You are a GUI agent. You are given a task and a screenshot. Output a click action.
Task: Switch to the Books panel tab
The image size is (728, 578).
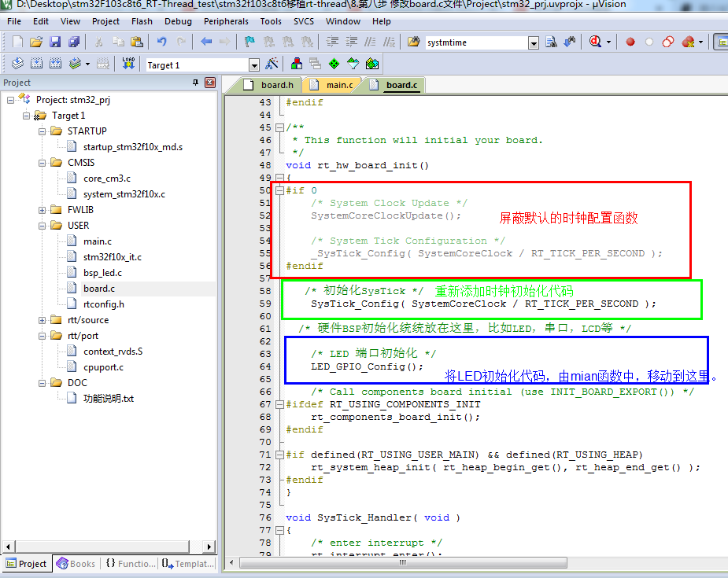coord(76,564)
